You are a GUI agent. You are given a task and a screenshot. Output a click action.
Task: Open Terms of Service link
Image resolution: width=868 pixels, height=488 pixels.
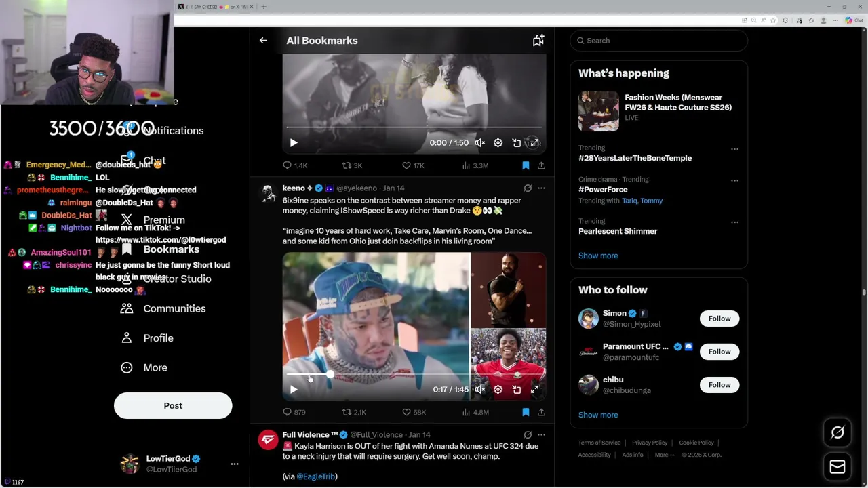click(x=599, y=443)
